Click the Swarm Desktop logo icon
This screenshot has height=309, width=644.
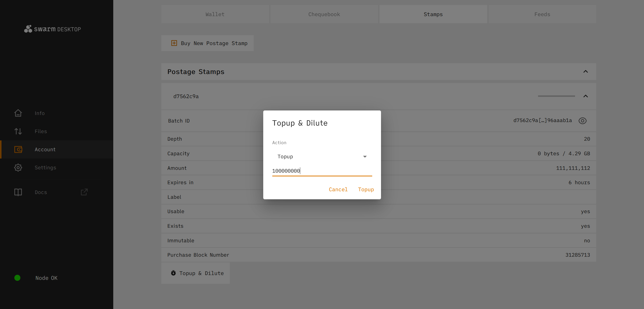(x=28, y=29)
